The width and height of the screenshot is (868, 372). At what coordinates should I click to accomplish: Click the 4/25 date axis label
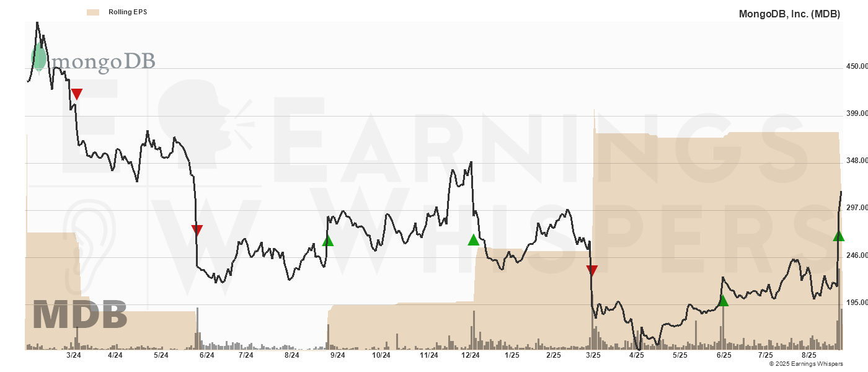point(637,355)
